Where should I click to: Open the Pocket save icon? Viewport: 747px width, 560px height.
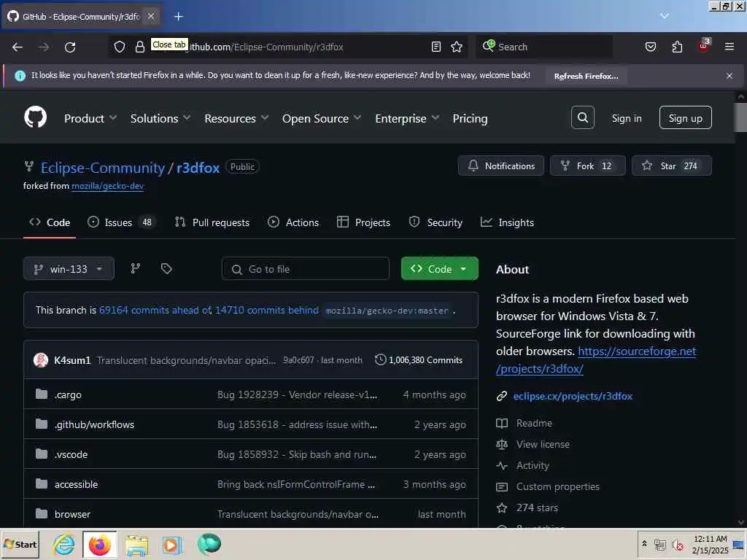[x=650, y=47]
